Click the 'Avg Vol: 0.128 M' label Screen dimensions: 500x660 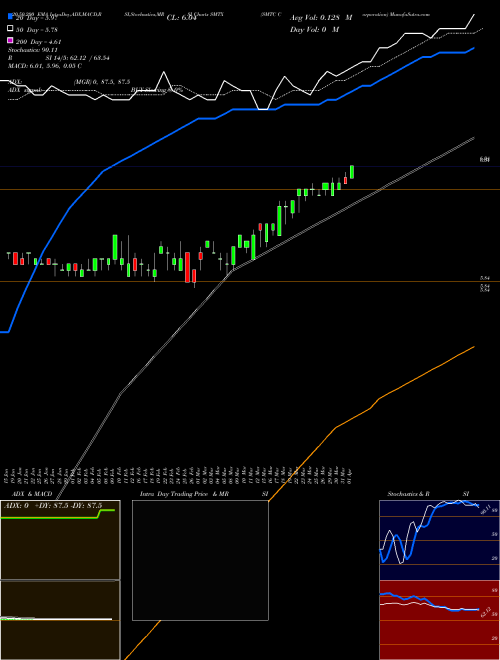[x=321, y=18]
